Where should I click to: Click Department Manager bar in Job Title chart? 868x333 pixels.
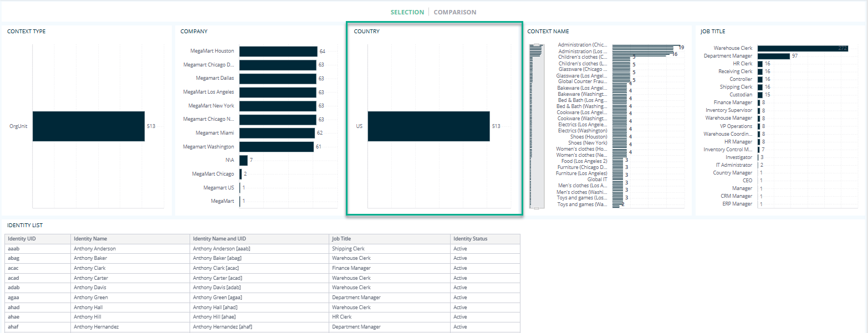coord(774,56)
